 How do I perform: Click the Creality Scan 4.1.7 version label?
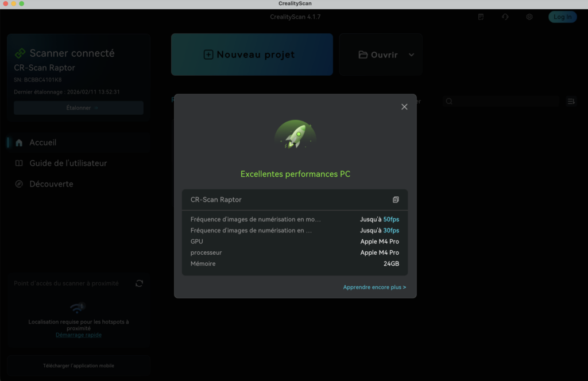coord(295,17)
